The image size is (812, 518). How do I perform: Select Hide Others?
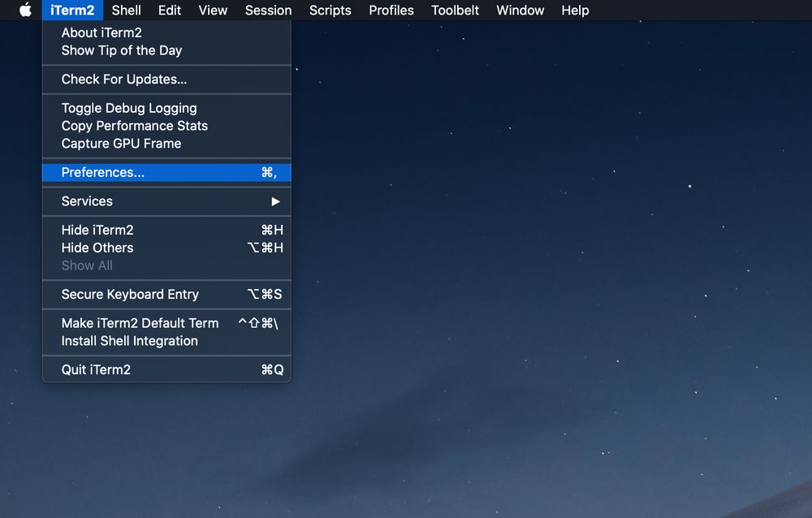pyautogui.click(x=166, y=248)
